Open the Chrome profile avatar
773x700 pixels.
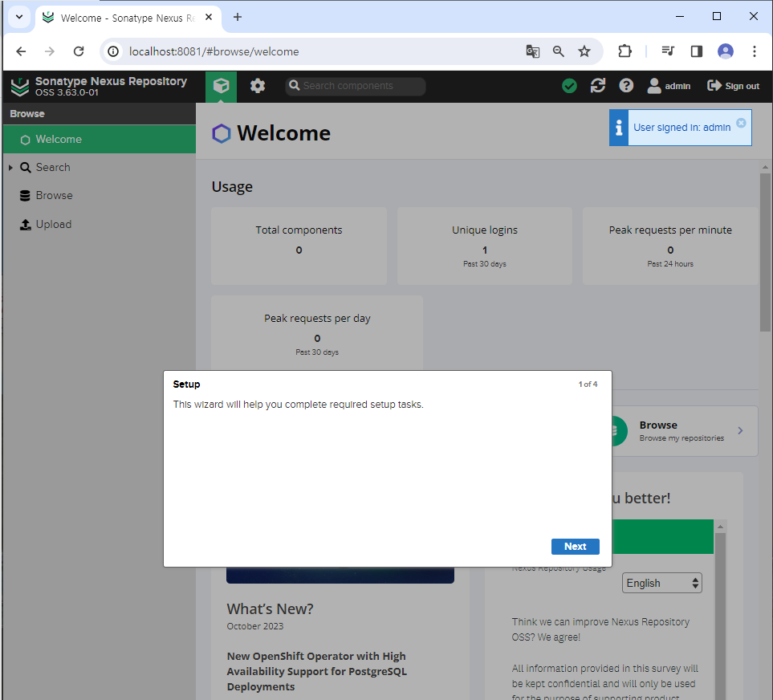pos(725,51)
